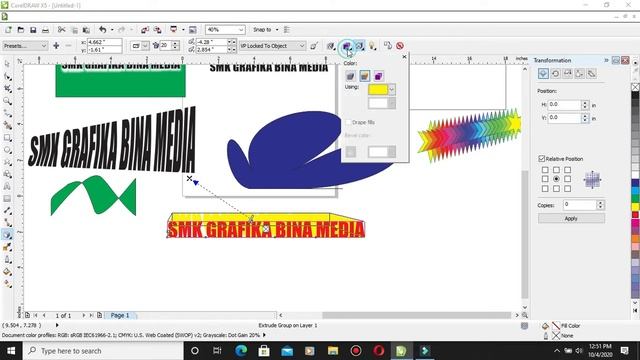The image size is (640, 360).
Task: Open the Extrusion lighting bulb button
Action: 372,46
